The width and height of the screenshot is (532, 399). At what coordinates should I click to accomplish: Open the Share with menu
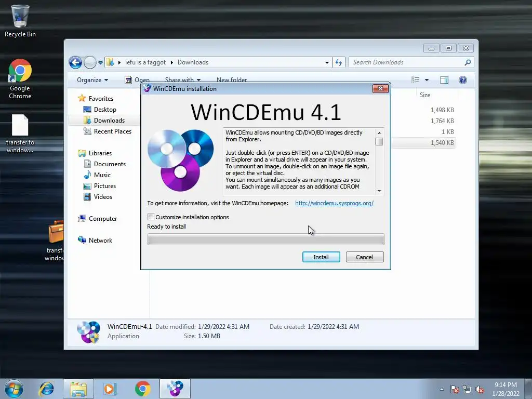click(x=182, y=80)
